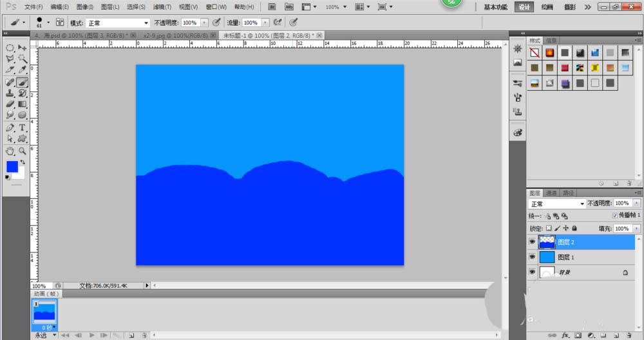Pick the Hand tool
This screenshot has height=340, width=644.
coord(10,151)
